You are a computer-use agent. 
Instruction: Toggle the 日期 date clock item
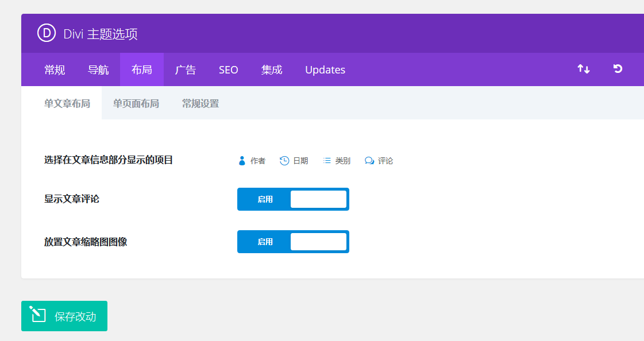tap(294, 161)
